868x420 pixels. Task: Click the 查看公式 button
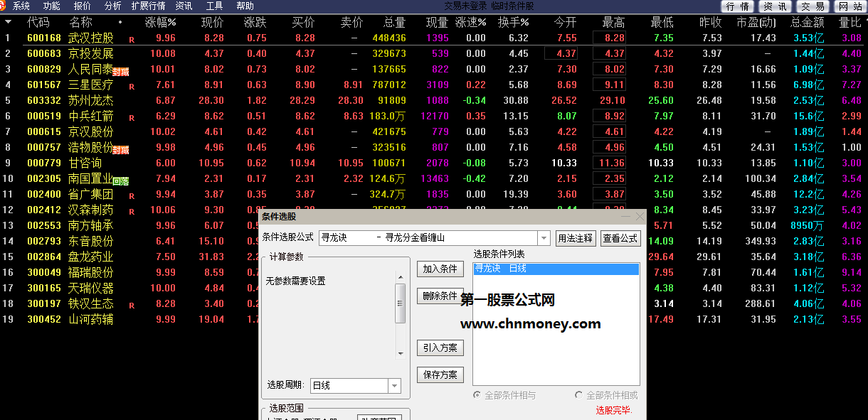[620, 238]
